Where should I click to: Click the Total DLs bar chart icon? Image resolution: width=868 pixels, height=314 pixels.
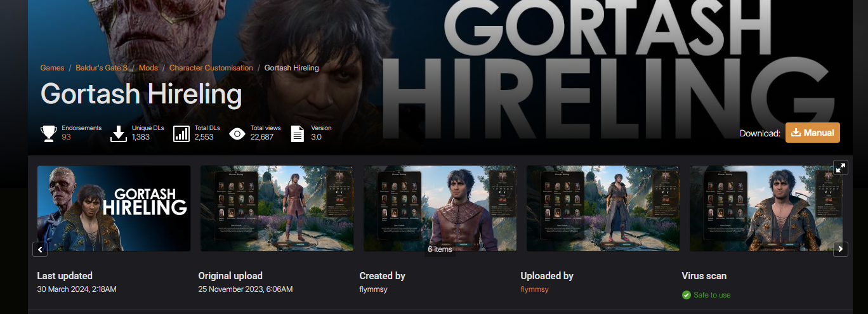181,133
